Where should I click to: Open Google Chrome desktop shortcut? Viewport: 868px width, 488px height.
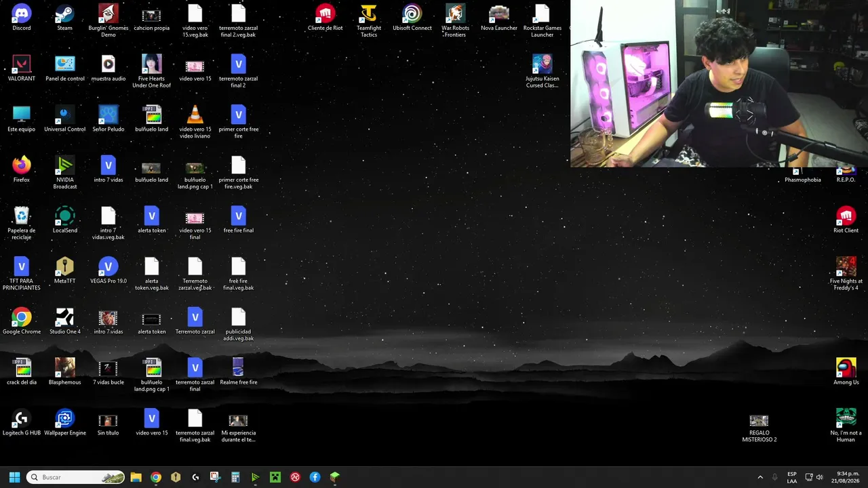(21, 321)
